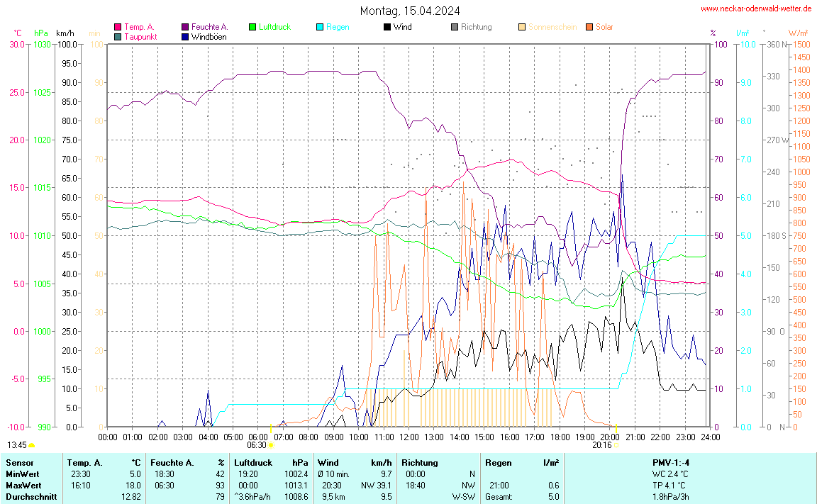
Task: Select the Feuchte A. purple legend marker
Action: tap(185, 27)
